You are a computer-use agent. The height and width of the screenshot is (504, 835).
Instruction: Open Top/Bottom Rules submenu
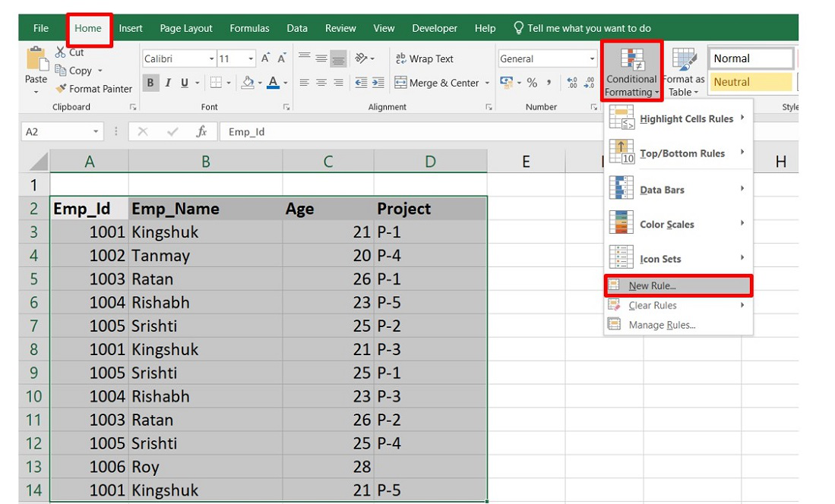pos(678,153)
